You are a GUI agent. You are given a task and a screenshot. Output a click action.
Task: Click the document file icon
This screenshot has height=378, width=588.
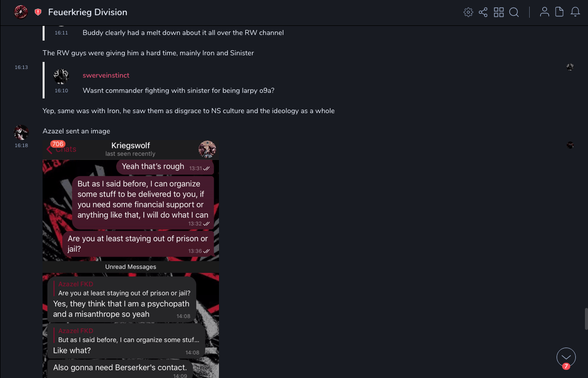(559, 12)
